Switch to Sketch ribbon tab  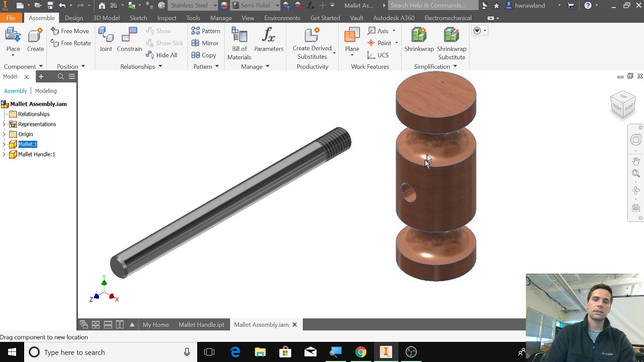click(138, 18)
